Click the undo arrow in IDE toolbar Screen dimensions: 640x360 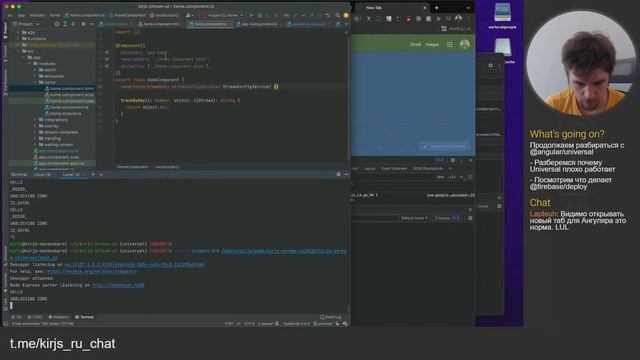coord(328,15)
